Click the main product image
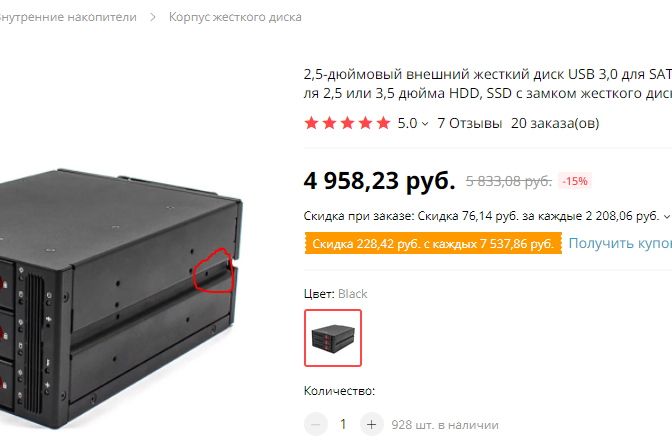Image resolution: width=672 pixels, height=441 pixels. [x=121, y=298]
